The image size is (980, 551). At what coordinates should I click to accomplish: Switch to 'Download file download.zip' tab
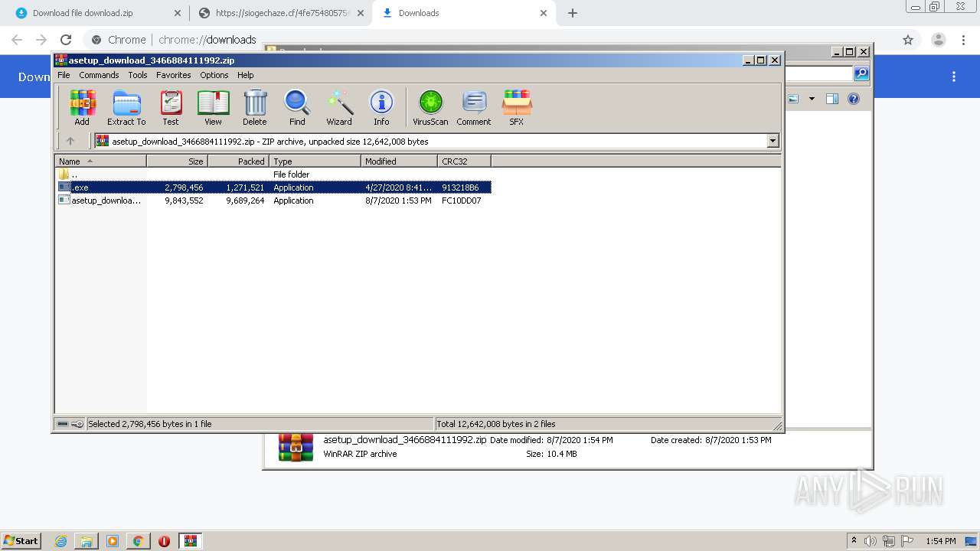(x=96, y=13)
